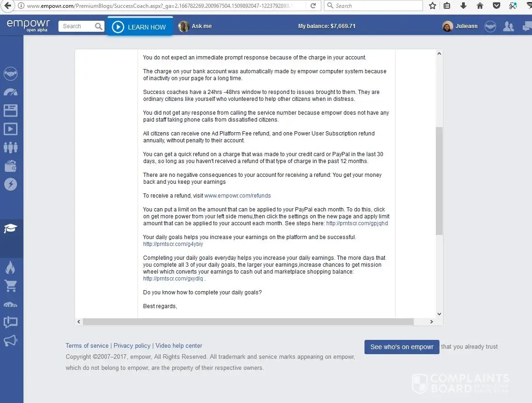Viewport: 532px width, 403px height.
Task: Open sidebar shopping cart icon
Action: coord(11,286)
